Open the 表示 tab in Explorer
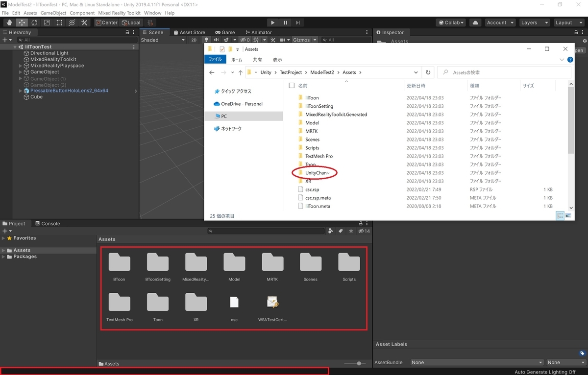This screenshot has width=588, height=375. 277,60
